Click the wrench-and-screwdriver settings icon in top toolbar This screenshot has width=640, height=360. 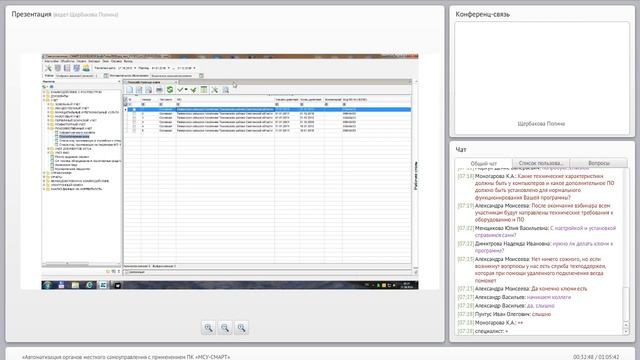coord(48,68)
